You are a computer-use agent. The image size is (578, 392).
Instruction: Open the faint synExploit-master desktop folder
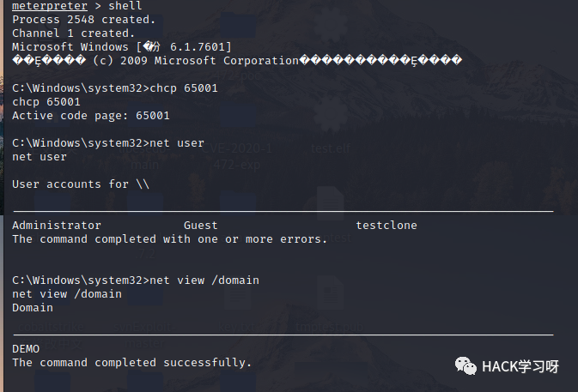tap(145, 335)
